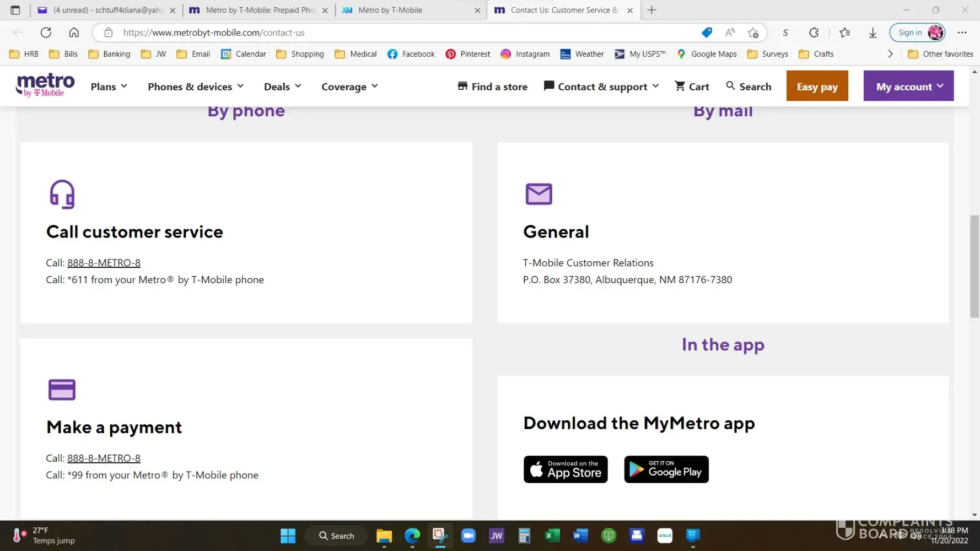The image size is (980, 551).
Task: Open browser Extensions puzzle icon
Action: [814, 33]
